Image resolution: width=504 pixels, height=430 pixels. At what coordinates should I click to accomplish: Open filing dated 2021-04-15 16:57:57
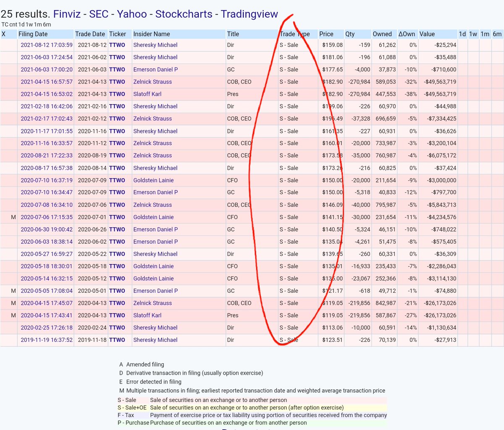(x=47, y=82)
